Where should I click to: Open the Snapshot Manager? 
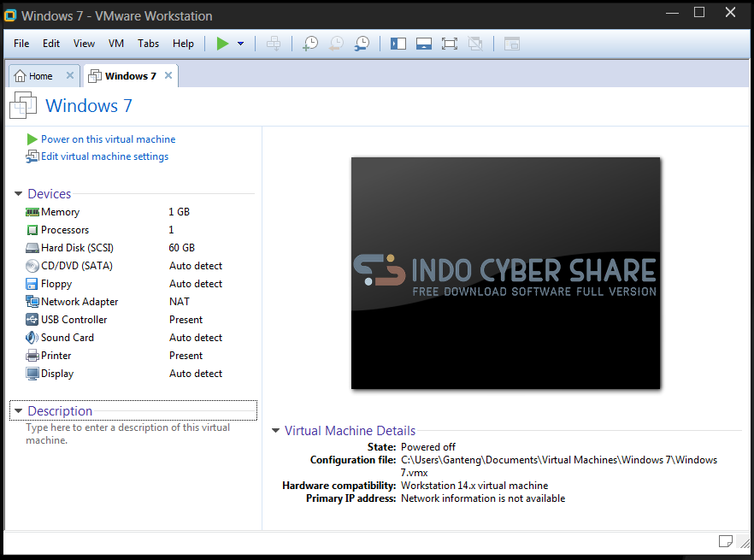point(361,43)
